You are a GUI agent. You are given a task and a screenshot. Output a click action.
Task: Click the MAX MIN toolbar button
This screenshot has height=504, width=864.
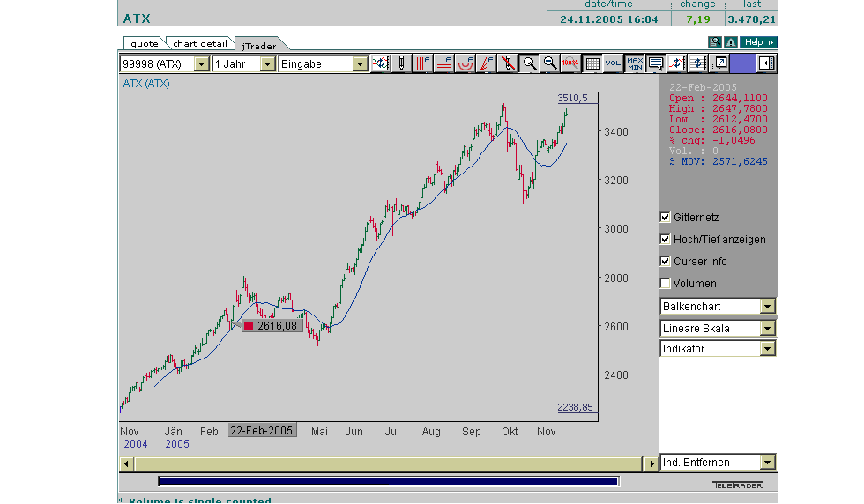(634, 63)
